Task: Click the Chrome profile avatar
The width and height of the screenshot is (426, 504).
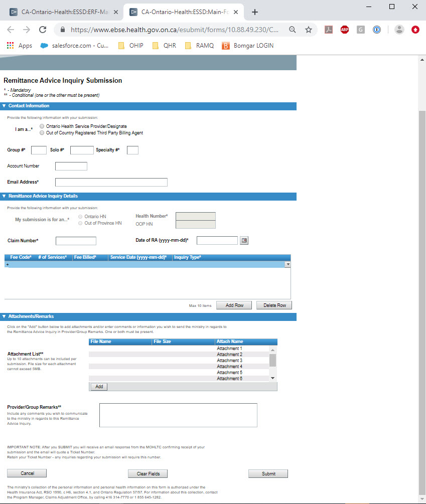Action: 399,30
